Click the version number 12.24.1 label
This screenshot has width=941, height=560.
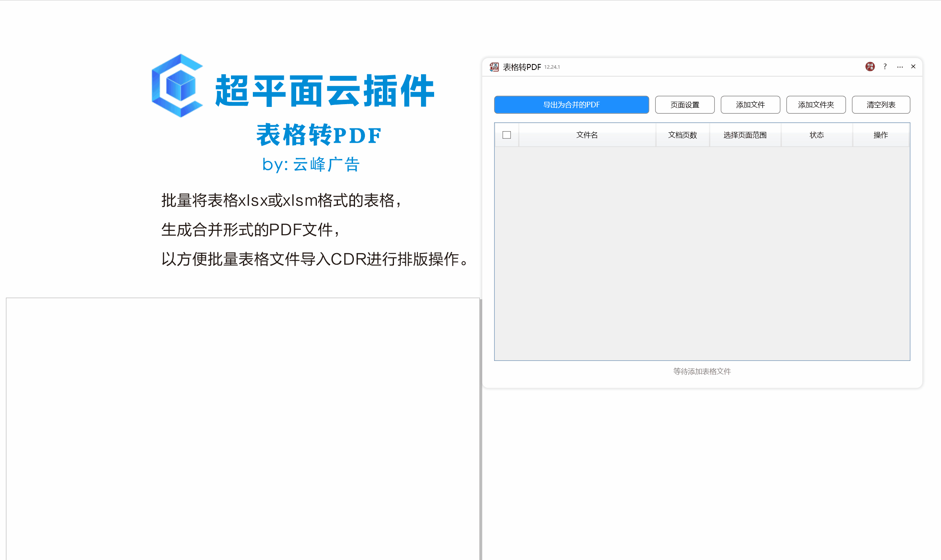click(552, 67)
